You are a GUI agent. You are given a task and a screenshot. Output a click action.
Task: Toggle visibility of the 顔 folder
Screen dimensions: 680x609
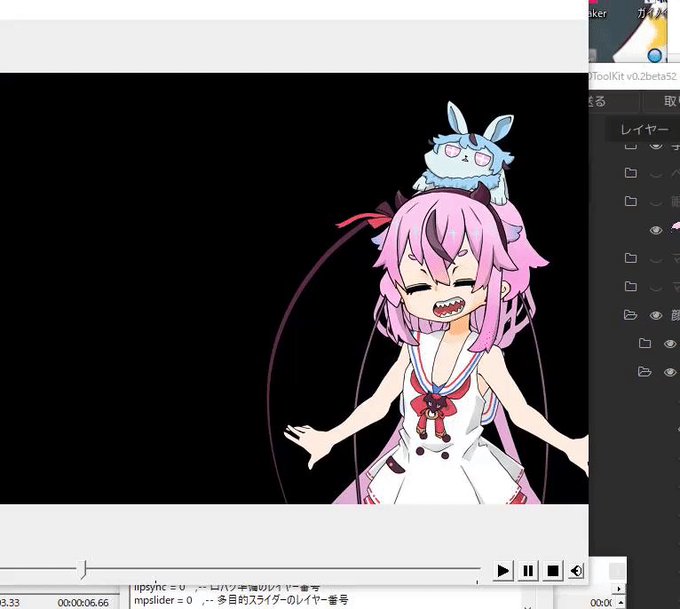coord(656,315)
